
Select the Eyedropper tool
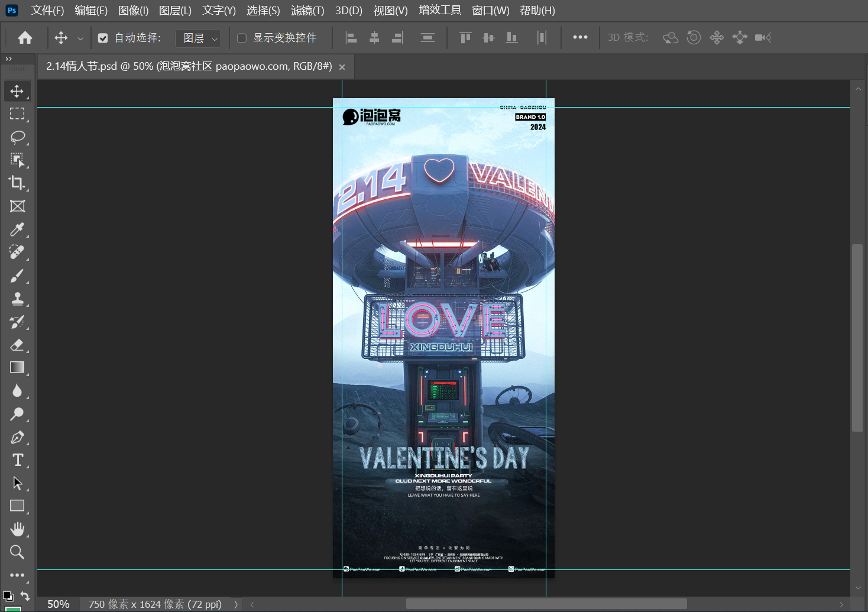17,229
